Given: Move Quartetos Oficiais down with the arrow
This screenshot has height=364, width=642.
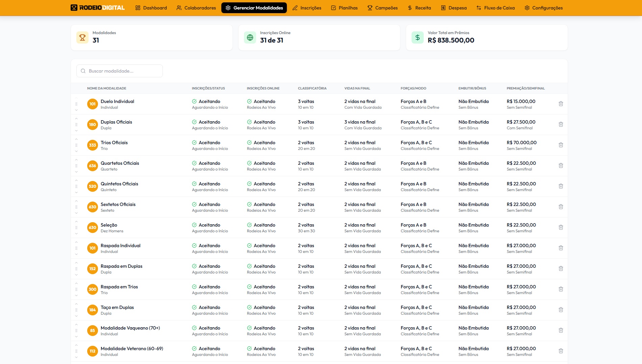Looking at the screenshot, I should click(76, 172).
